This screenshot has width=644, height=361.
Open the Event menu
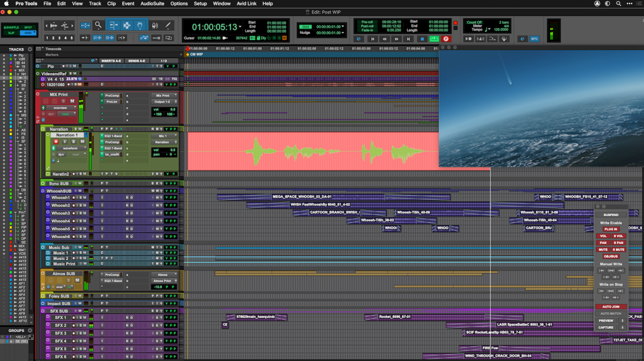coord(128,3)
